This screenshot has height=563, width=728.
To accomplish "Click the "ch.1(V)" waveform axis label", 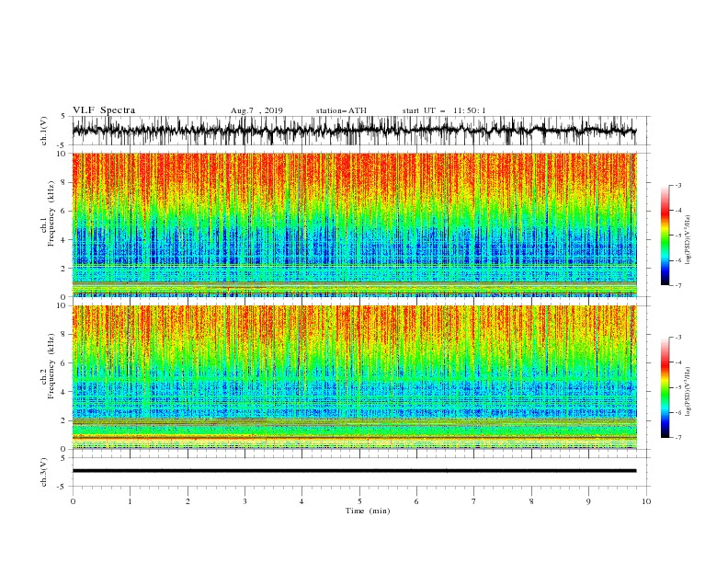I will (x=44, y=131).
